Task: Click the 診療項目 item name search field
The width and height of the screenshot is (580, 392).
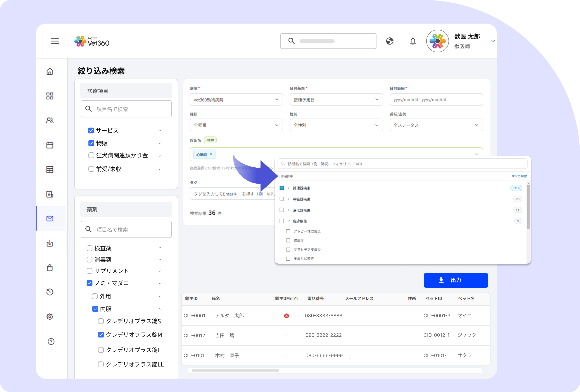Action: pos(126,109)
